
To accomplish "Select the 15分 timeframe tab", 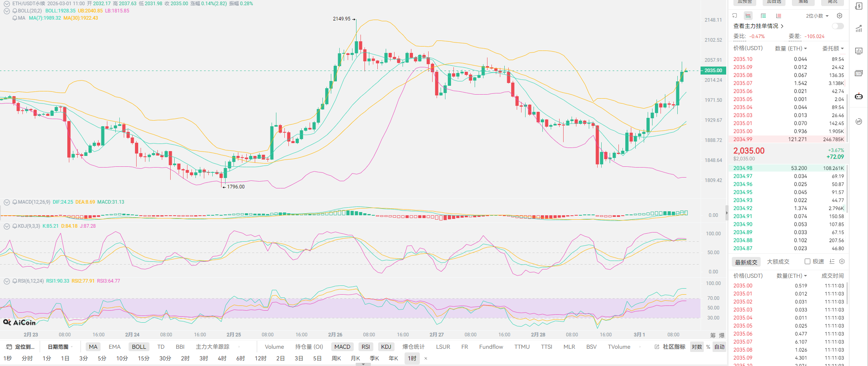I will point(143,358).
